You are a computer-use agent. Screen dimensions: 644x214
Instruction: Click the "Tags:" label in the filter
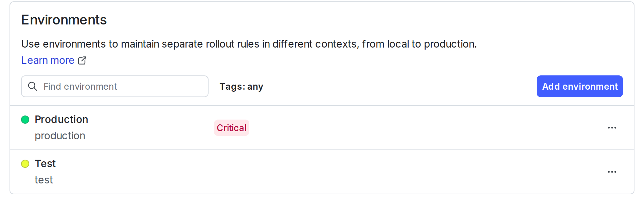point(232,87)
